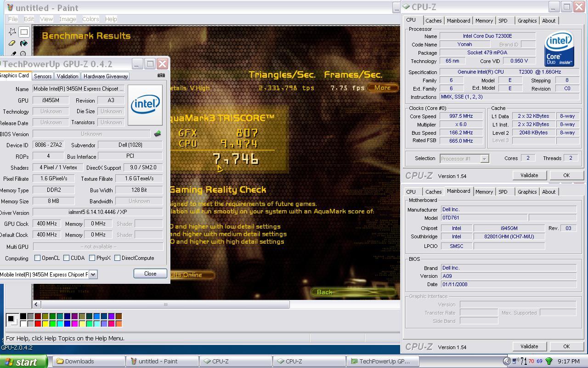Click OK in the CPU-Z window showing Motherboard

tap(566, 346)
